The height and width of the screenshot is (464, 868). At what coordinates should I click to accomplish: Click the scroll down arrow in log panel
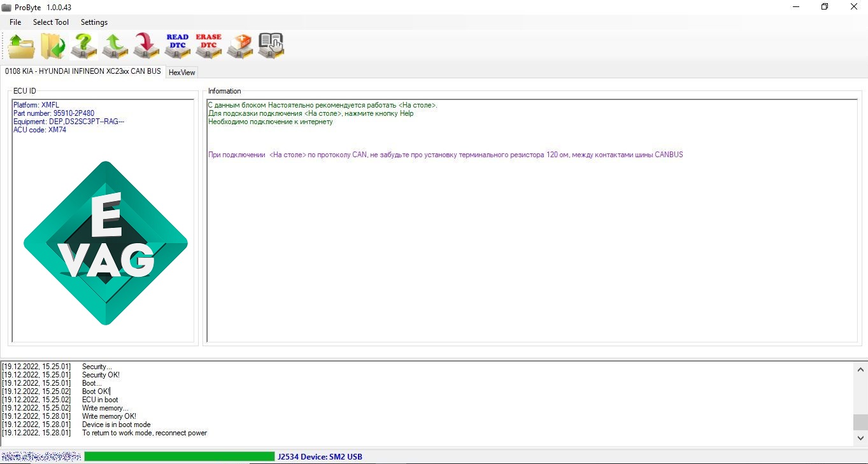[860, 438]
